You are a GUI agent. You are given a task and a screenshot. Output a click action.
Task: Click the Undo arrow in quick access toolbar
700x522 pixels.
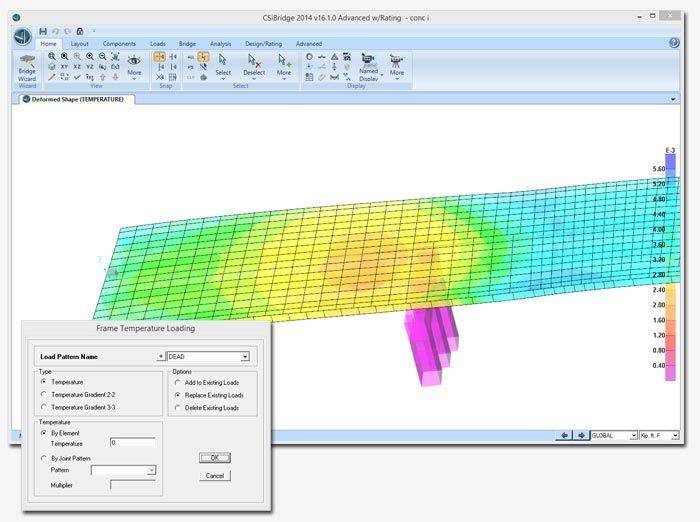(x=55, y=31)
